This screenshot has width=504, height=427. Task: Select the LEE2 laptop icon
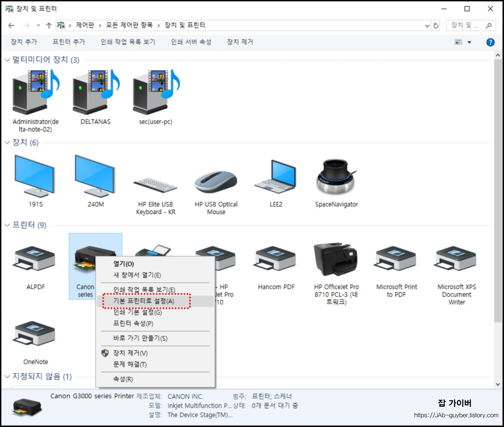pyautogui.click(x=276, y=176)
